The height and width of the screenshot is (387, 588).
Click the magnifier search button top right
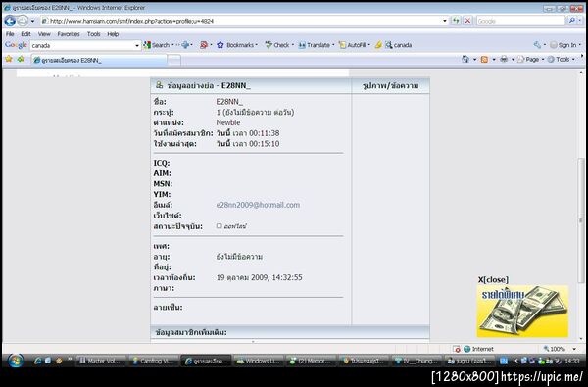(x=572, y=21)
